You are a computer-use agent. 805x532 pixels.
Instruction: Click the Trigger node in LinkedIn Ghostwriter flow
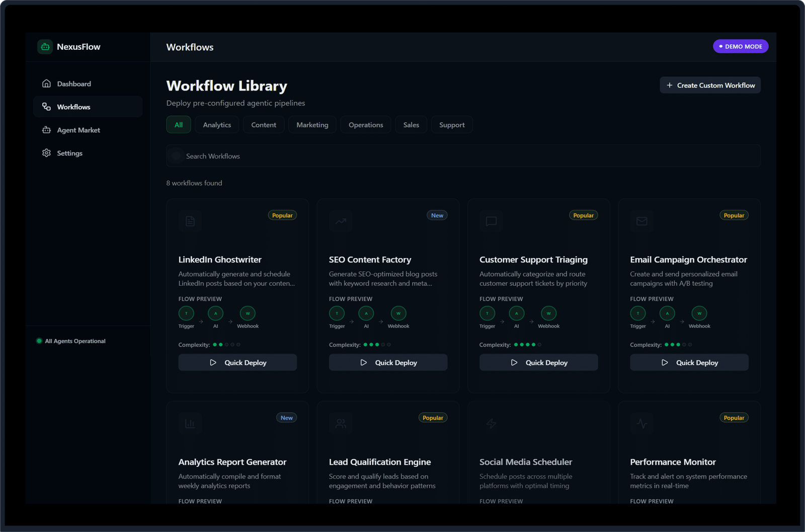pos(186,313)
